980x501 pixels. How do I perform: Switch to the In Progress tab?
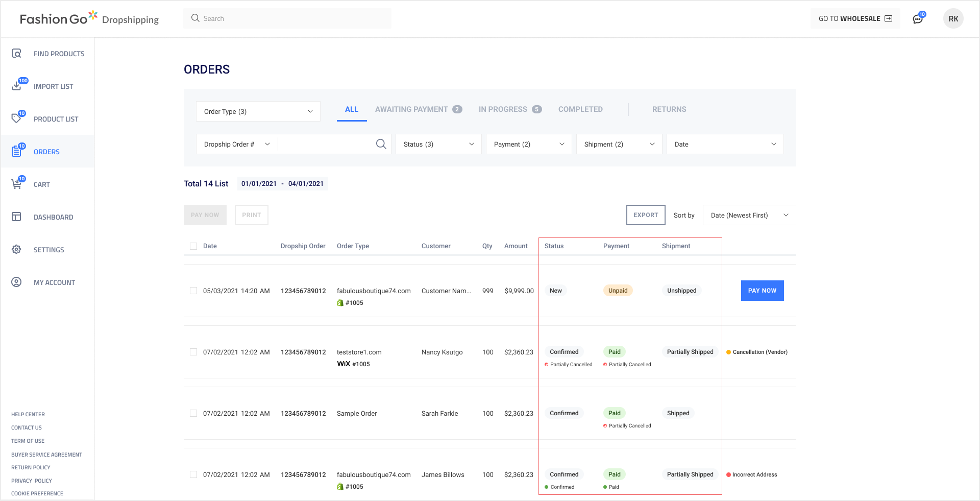[510, 109]
